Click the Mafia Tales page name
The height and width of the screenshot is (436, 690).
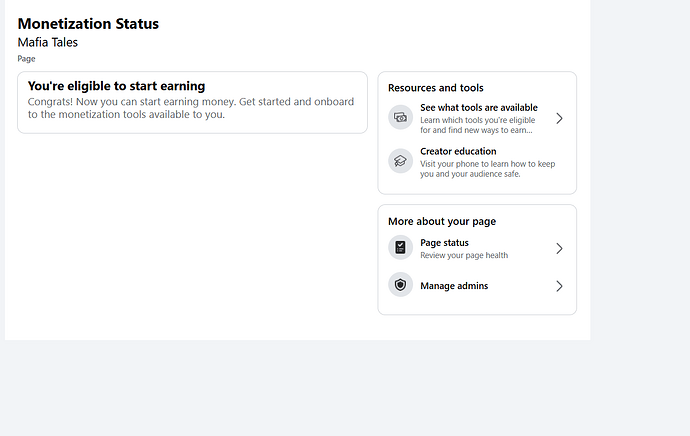[x=48, y=42]
